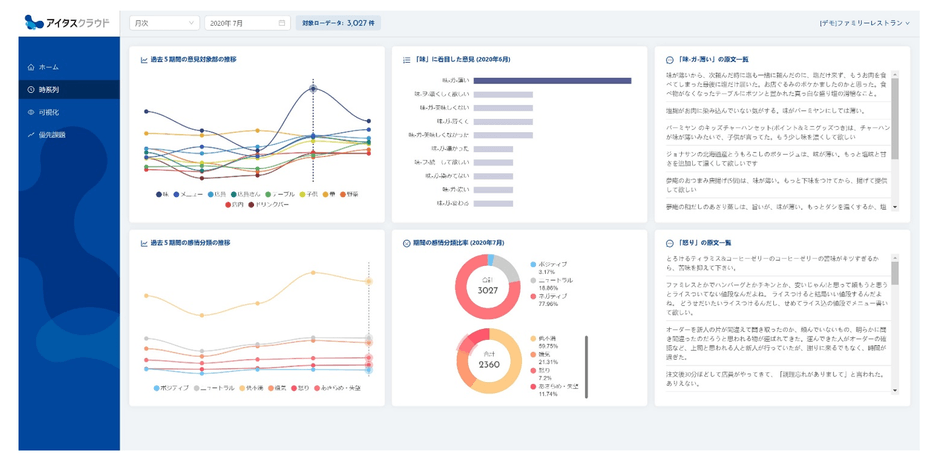Open the ホーム page from the sidebar
Viewport: 940px width, 464px height.
tap(48, 67)
